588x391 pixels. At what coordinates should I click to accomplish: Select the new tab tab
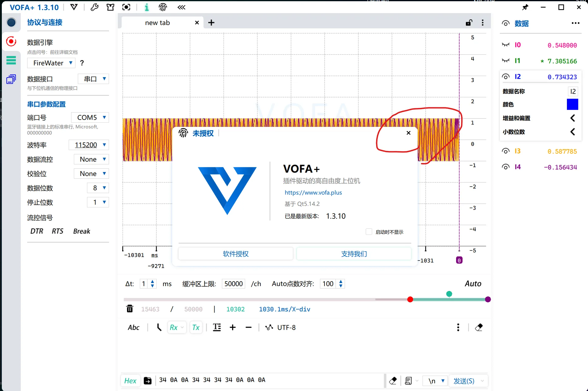tap(158, 23)
